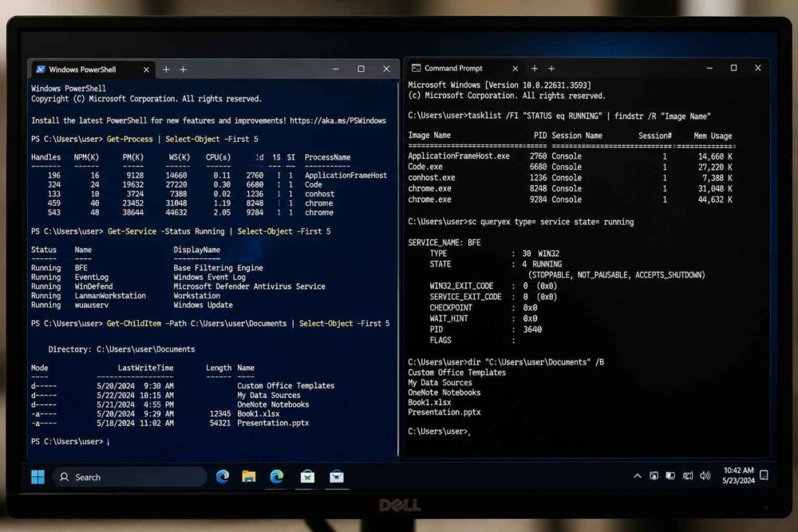Click Microsoft Defender Antivirus Service text
Viewport: 798px width, 532px height.
coord(249,286)
